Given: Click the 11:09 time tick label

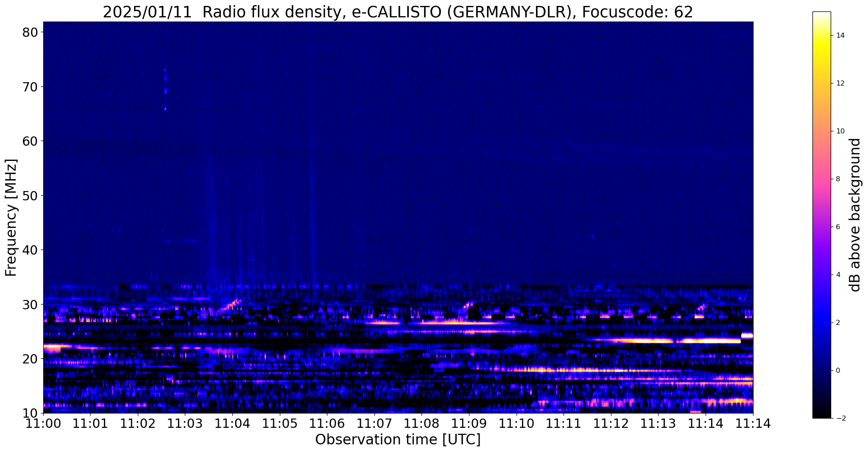Looking at the screenshot, I should (x=469, y=423).
